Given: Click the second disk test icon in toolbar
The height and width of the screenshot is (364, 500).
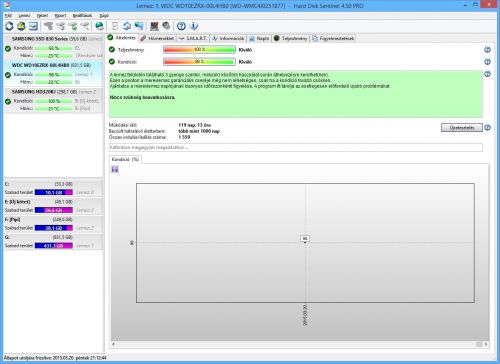Looking at the screenshot, I should tap(61, 26).
